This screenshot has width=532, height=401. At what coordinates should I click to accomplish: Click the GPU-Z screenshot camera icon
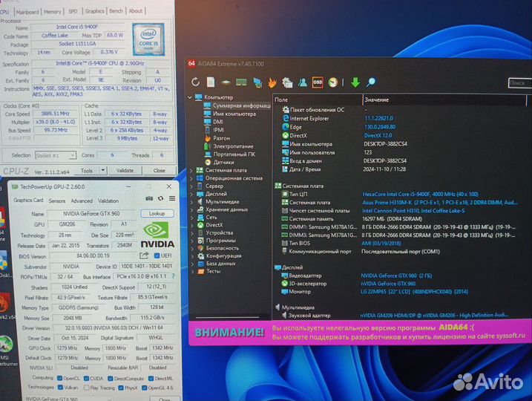coord(149,198)
